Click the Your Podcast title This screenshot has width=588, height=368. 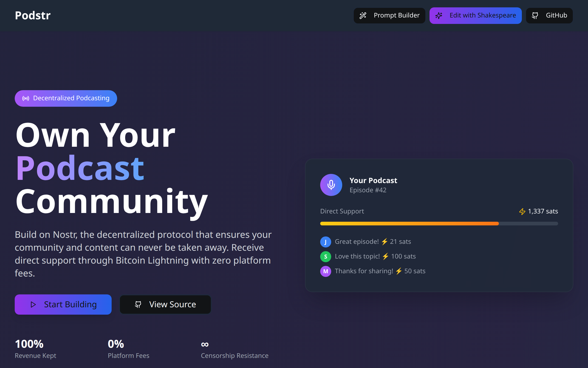tap(373, 180)
